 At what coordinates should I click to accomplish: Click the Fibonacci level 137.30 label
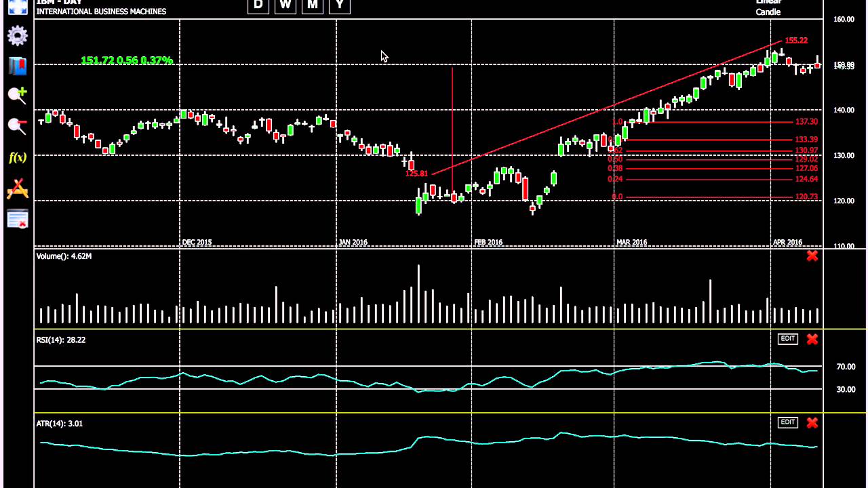(806, 122)
